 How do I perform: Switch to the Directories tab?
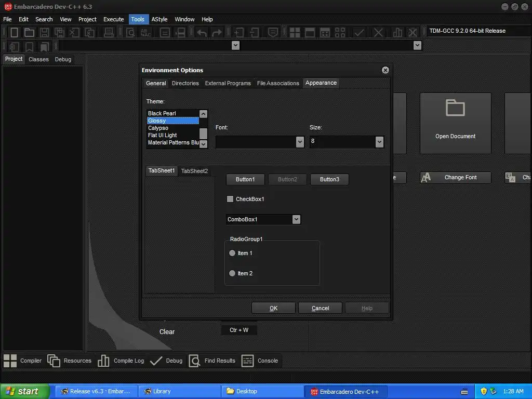pos(185,83)
